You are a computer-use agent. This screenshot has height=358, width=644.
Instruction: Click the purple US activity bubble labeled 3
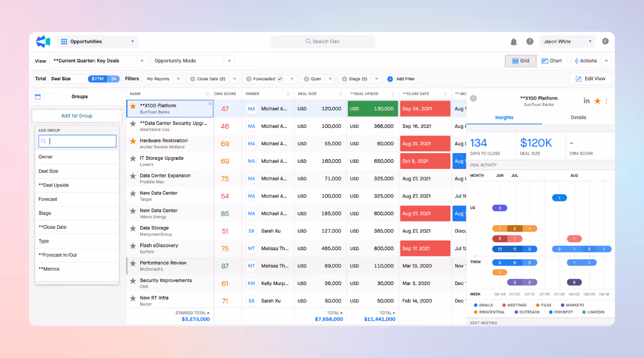[499, 208]
